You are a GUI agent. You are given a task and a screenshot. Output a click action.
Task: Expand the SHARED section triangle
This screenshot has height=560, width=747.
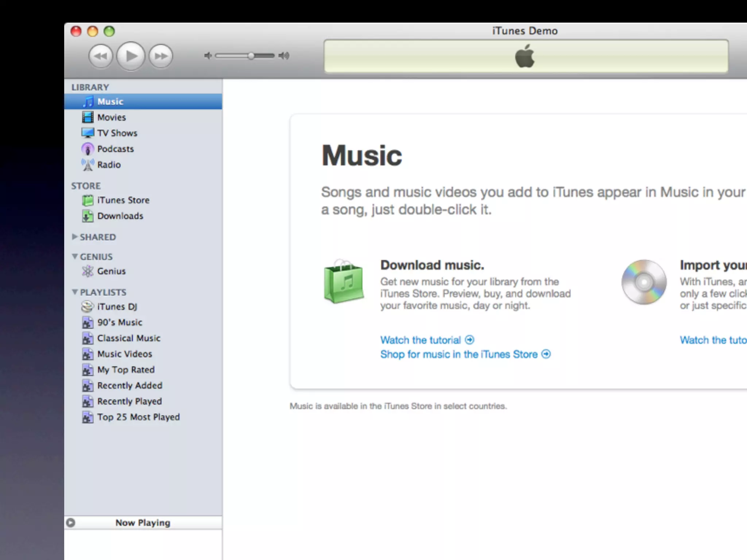coord(75,237)
